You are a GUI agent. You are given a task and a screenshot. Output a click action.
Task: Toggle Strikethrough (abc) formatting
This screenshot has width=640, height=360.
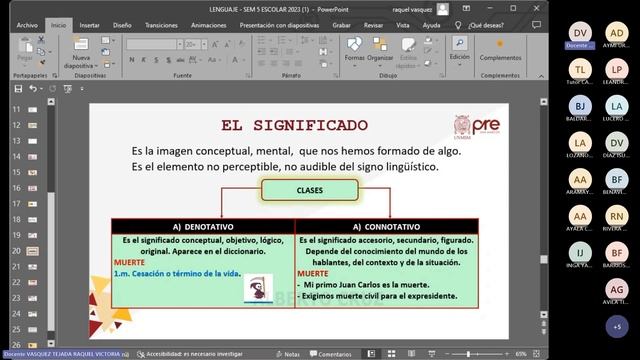[180, 60]
